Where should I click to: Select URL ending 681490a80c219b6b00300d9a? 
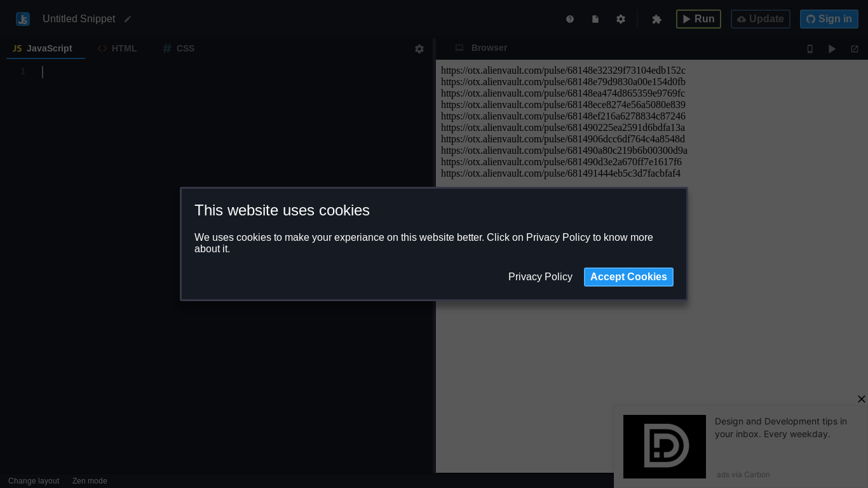(x=564, y=151)
